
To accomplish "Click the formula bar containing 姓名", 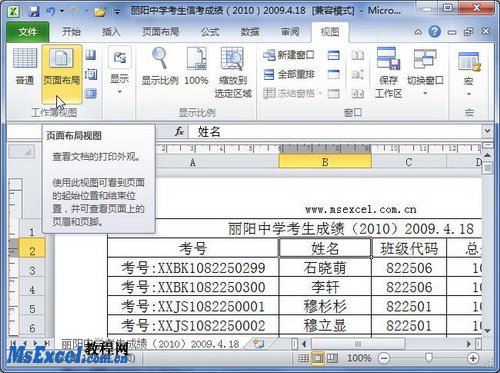I will [335, 132].
